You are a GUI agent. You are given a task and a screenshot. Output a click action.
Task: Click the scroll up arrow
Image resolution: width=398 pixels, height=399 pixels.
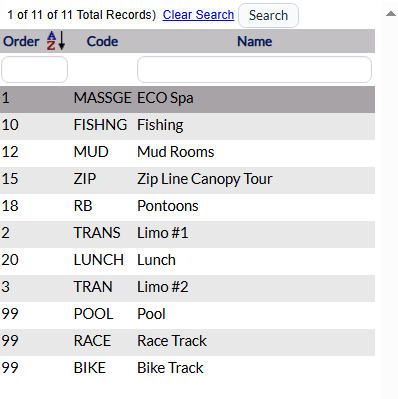coord(390,14)
